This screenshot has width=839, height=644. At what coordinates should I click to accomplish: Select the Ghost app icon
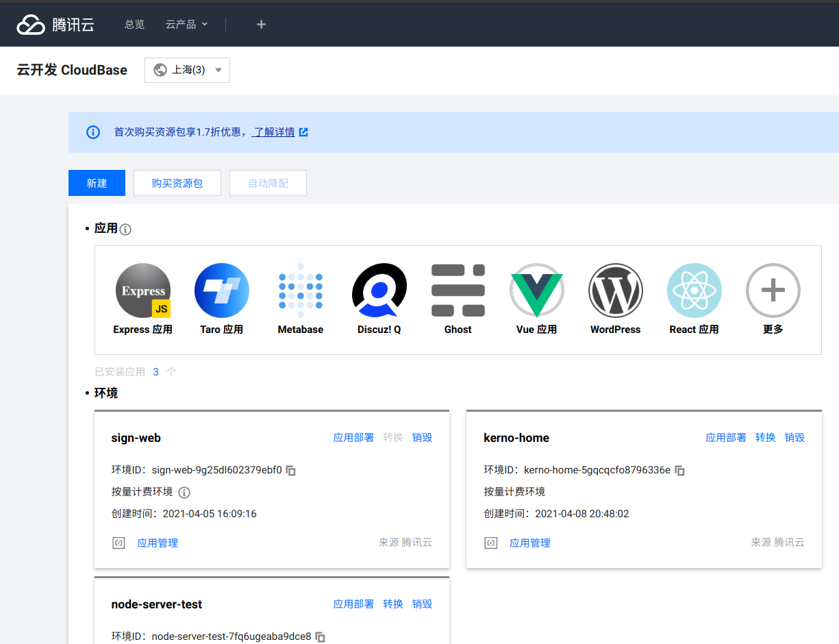pos(458,290)
